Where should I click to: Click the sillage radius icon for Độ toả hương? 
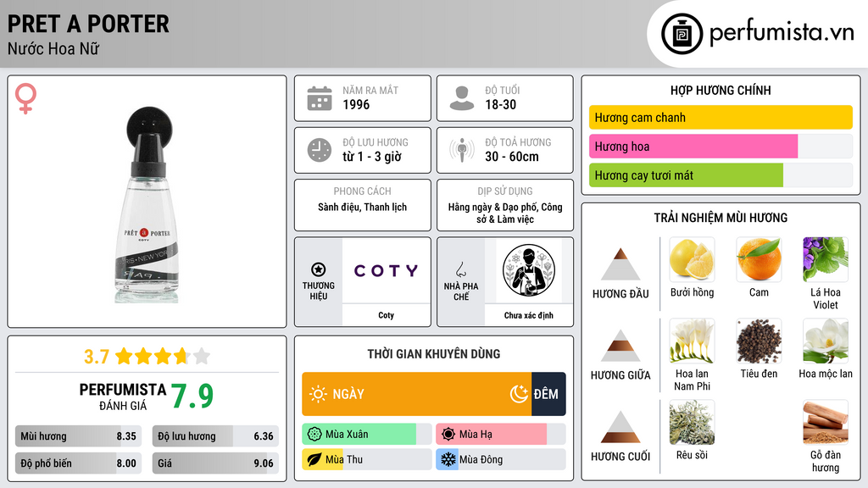click(x=462, y=150)
